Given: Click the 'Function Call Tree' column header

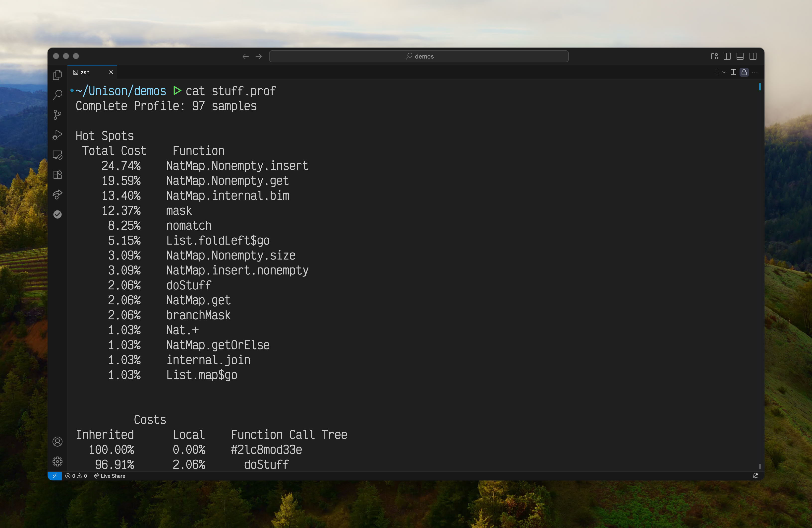Looking at the screenshot, I should click(289, 435).
